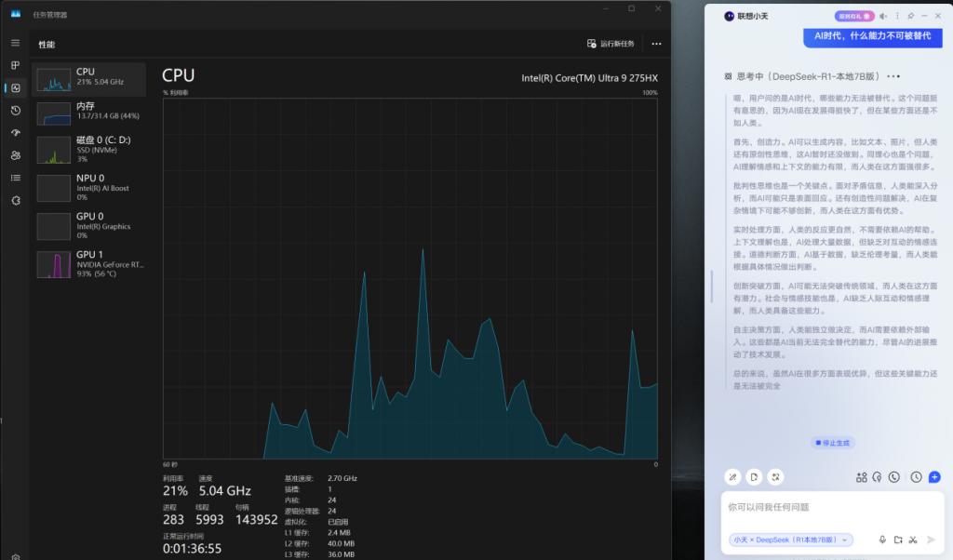
Task: Open the apps grid icon in Xiaotian
Action: pyautogui.click(x=861, y=477)
